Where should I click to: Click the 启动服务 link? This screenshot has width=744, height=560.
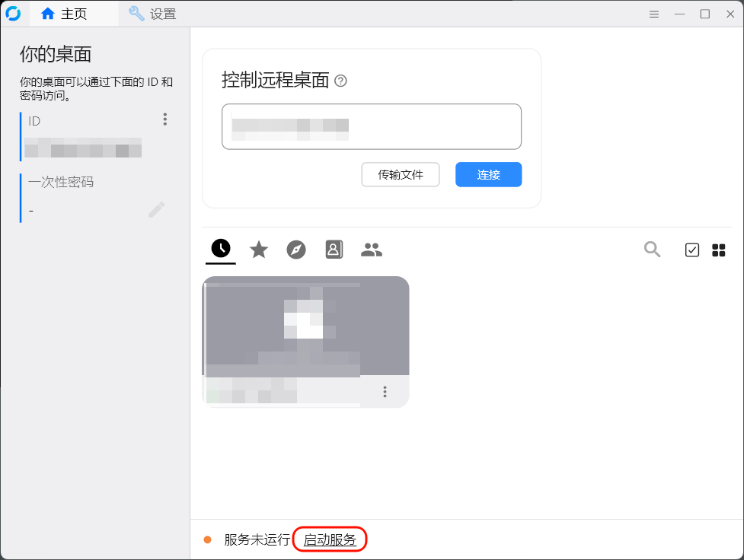(x=330, y=539)
